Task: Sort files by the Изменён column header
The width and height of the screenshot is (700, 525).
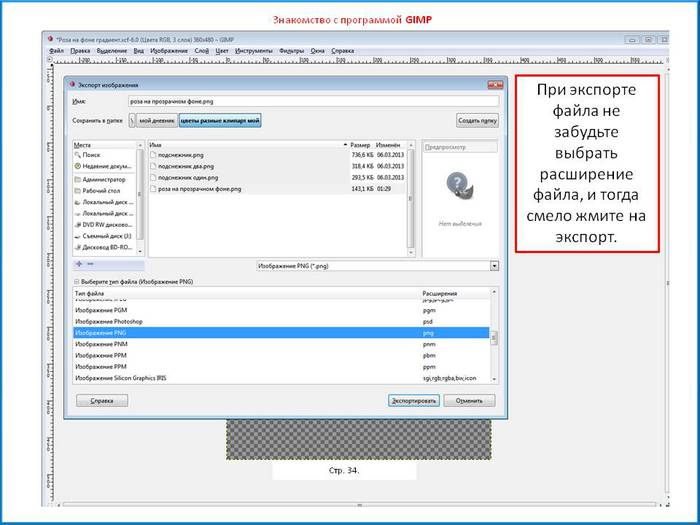Action: 390,145
